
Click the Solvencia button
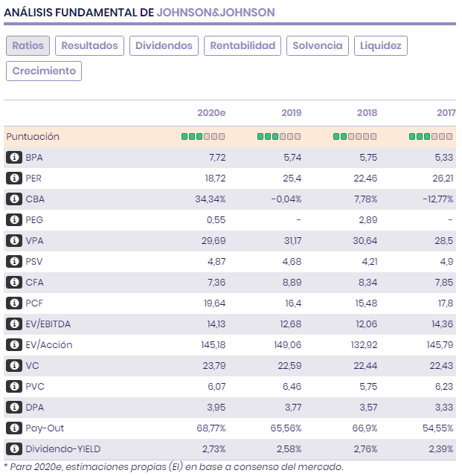318,45
